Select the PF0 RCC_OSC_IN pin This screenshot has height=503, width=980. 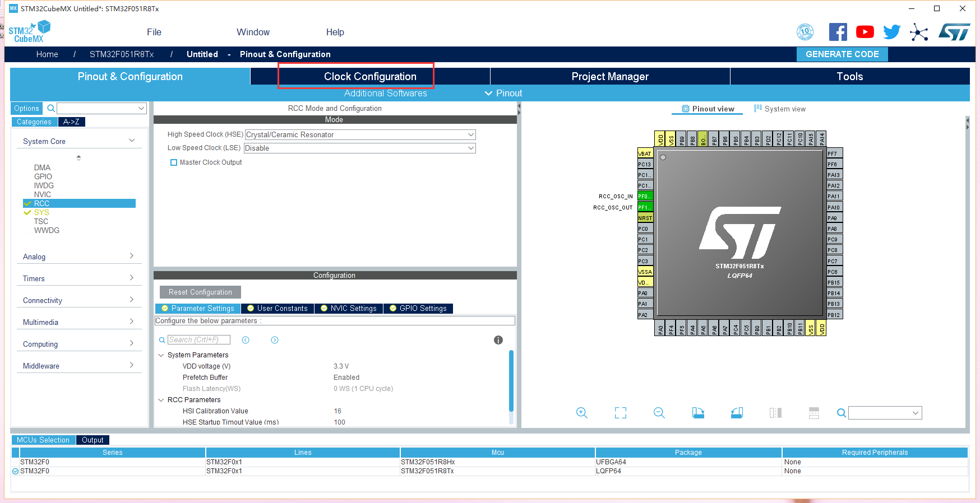point(645,196)
